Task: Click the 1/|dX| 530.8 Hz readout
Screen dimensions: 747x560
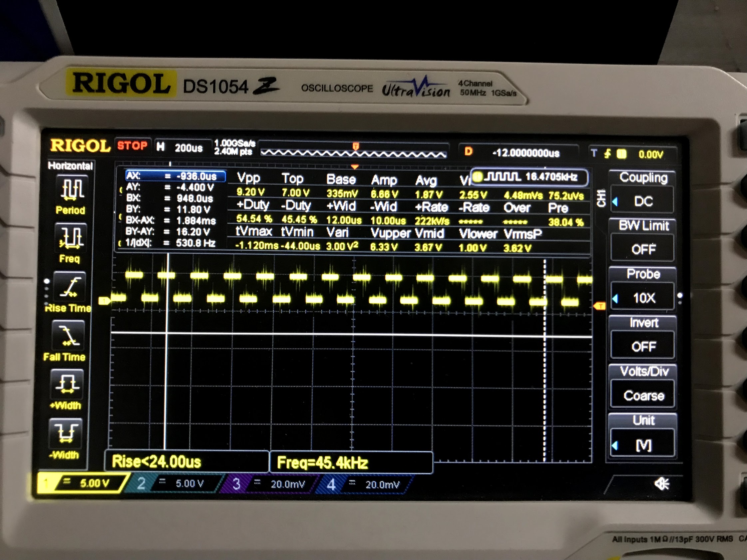Action: [x=171, y=243]
